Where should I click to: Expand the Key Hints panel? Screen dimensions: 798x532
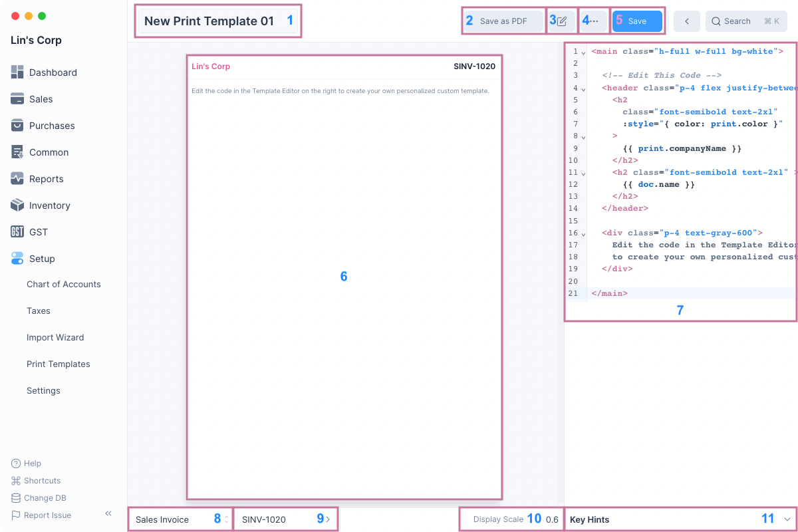(787, 519)
